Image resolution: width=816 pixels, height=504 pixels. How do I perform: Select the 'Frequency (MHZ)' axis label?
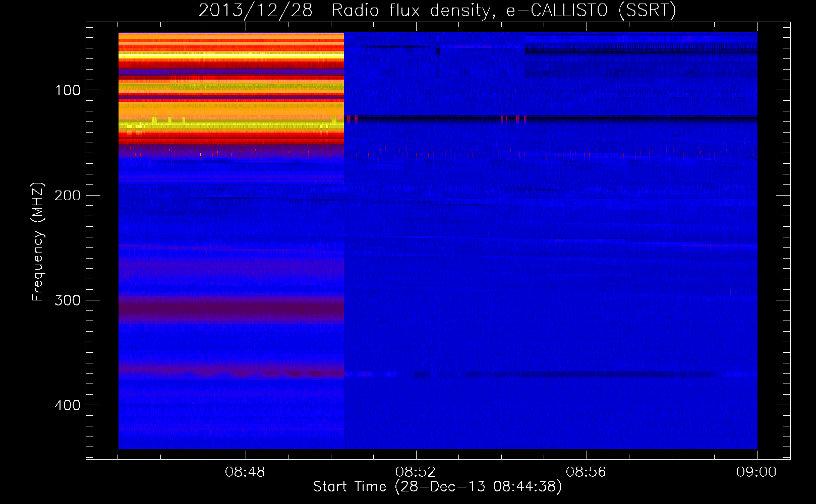coord(38,242)
